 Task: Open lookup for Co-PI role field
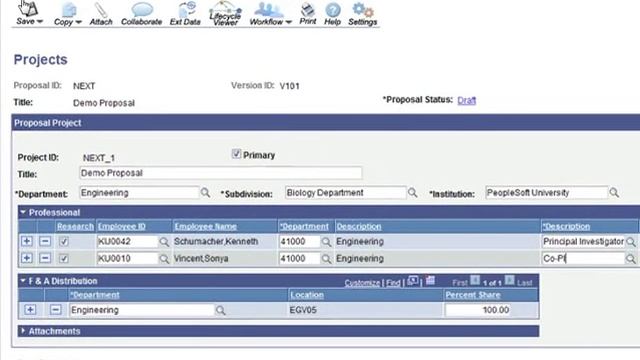pos(631,259)
